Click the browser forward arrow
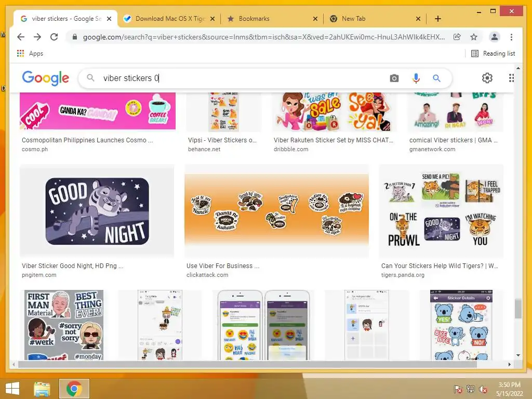Image resolution: width=532 pixels, height=399 pixels. [x=37, y=37]
